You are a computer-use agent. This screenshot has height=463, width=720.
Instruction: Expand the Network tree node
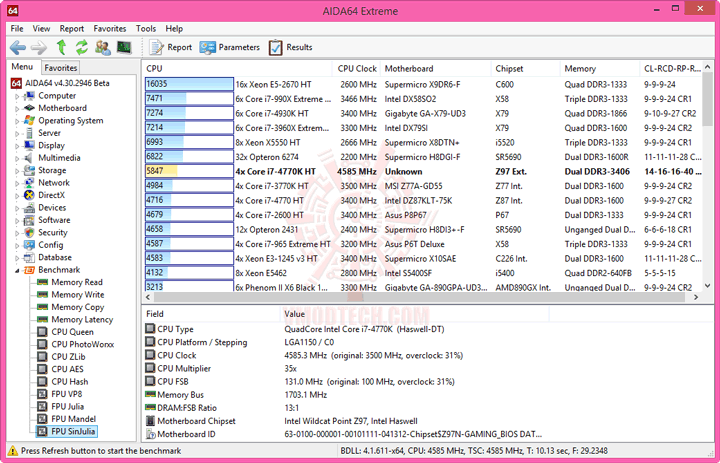point(17,183)
